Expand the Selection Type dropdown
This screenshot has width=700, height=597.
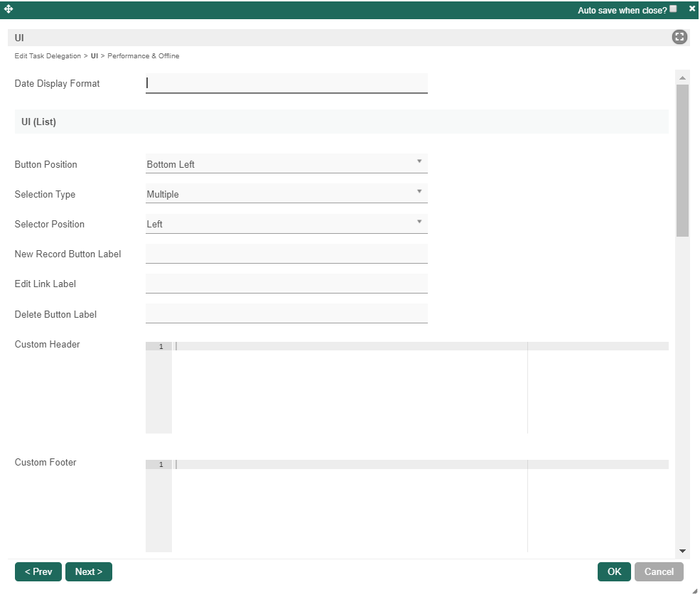(x=286, y=194)
